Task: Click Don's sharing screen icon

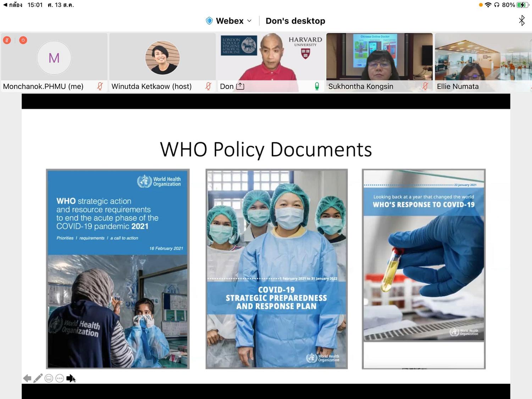Action: point(240,86)
